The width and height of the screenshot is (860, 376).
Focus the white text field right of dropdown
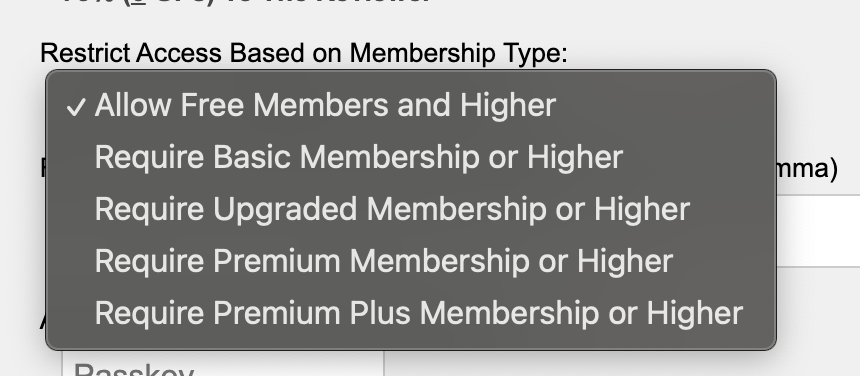(818, 231)
